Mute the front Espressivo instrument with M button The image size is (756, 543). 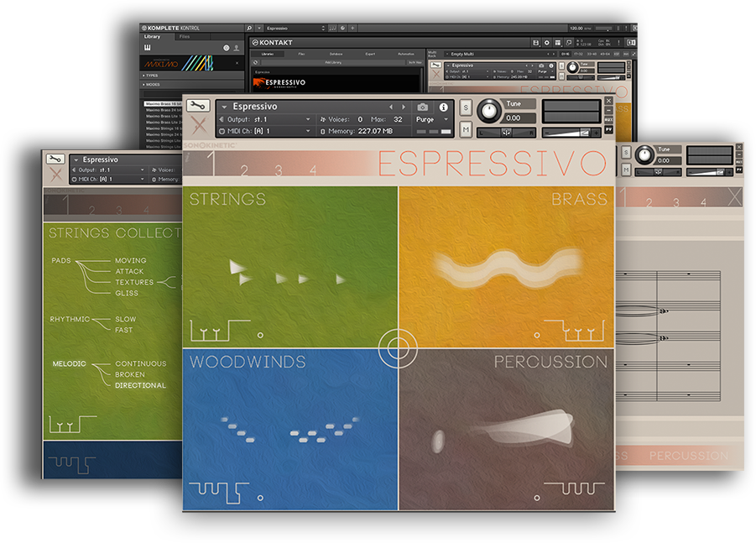(466, 129)
